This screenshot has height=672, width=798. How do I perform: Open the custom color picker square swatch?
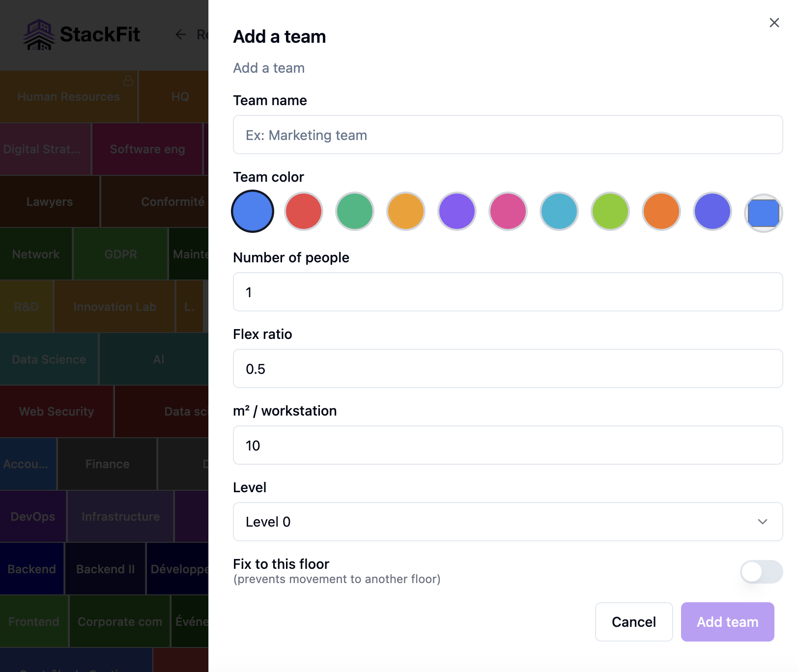tap(763, 213)
